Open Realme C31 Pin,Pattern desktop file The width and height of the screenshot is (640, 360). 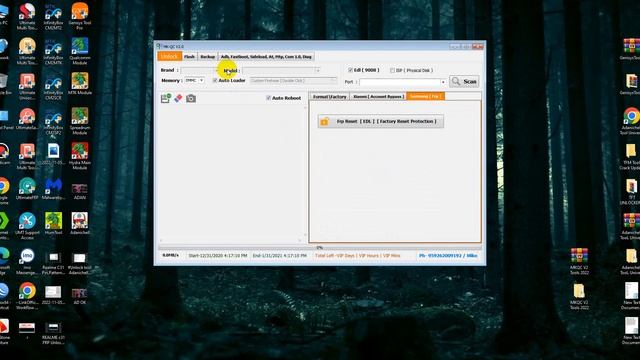53,263
